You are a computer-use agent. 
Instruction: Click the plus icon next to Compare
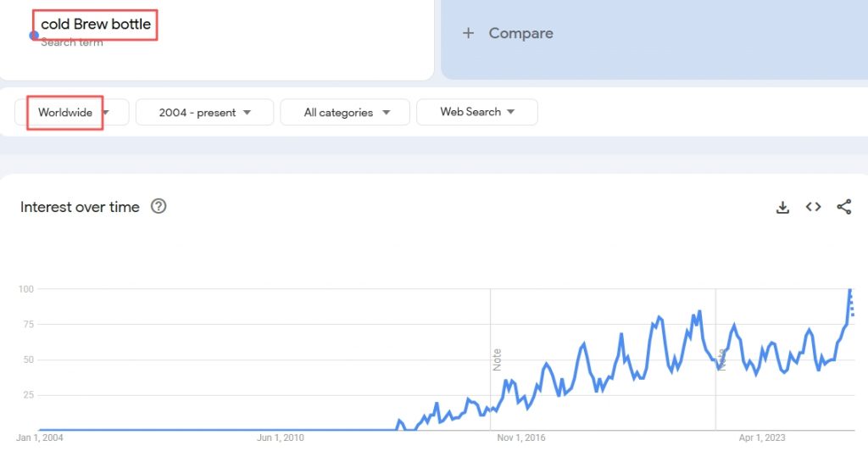pyautogui.click(x=468, y=33)
